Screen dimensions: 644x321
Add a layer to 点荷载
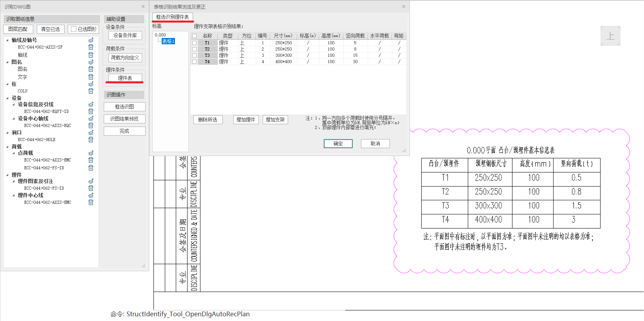pos(91,153)
